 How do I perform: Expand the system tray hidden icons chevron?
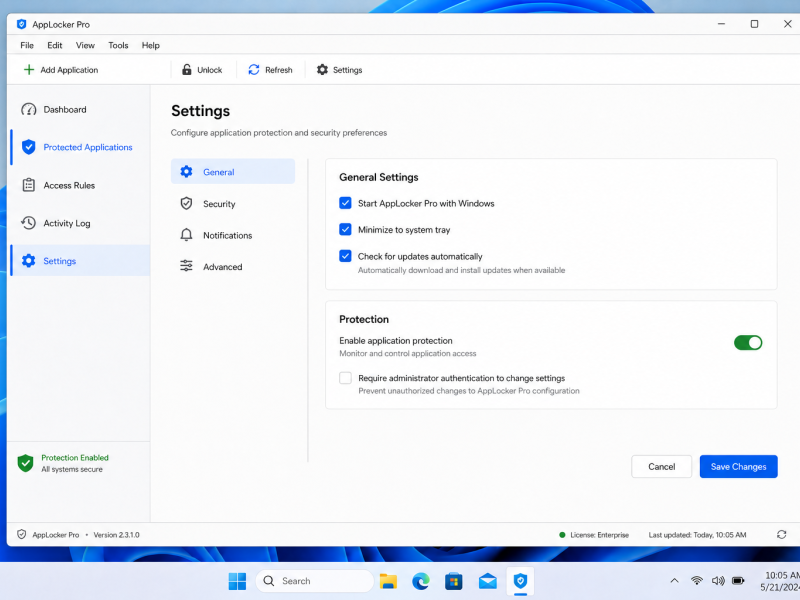674,581
